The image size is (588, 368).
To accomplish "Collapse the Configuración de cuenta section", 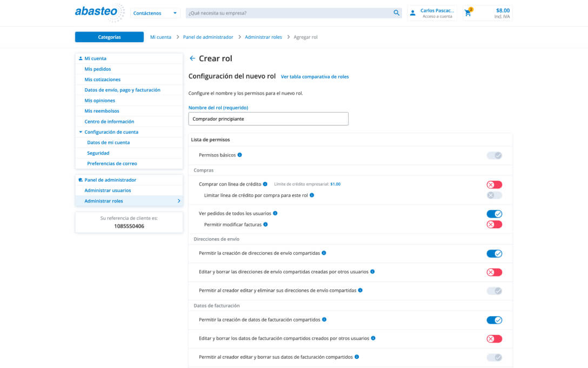I will [81, 132].
